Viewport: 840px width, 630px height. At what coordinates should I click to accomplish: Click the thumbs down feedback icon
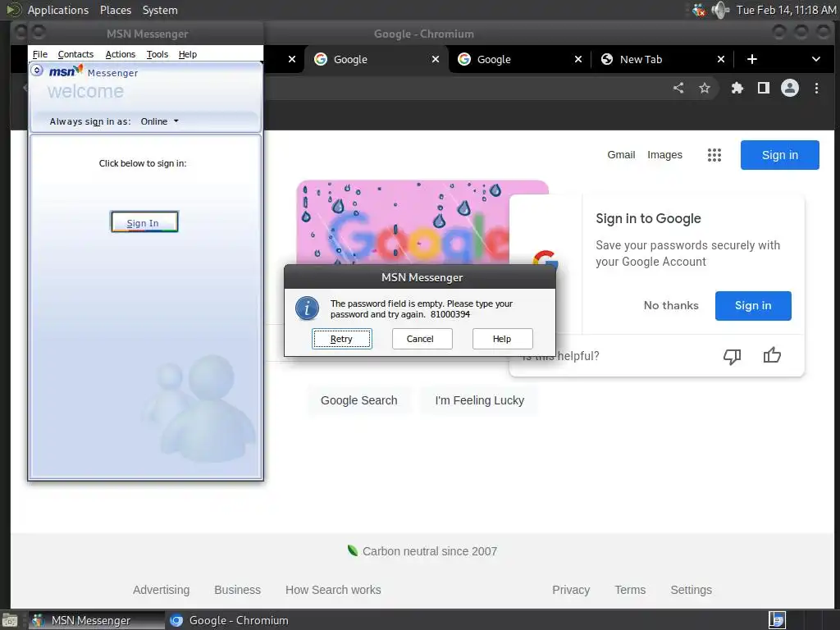[x=732, y=356]
